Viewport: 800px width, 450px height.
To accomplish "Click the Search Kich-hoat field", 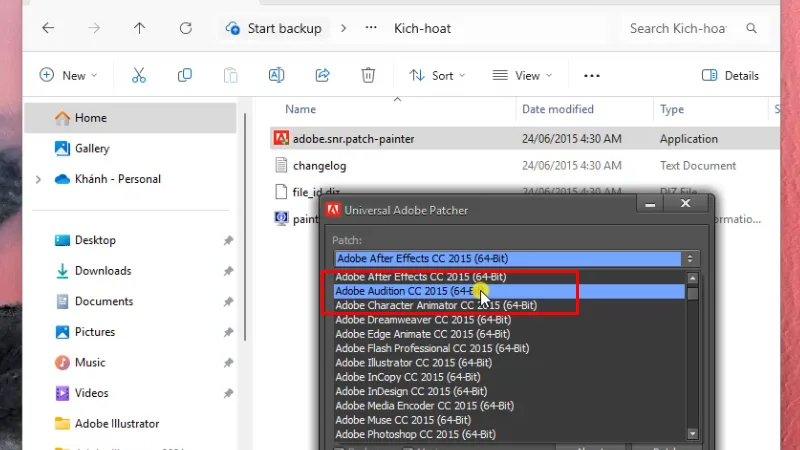I will [x=678, y=28].
